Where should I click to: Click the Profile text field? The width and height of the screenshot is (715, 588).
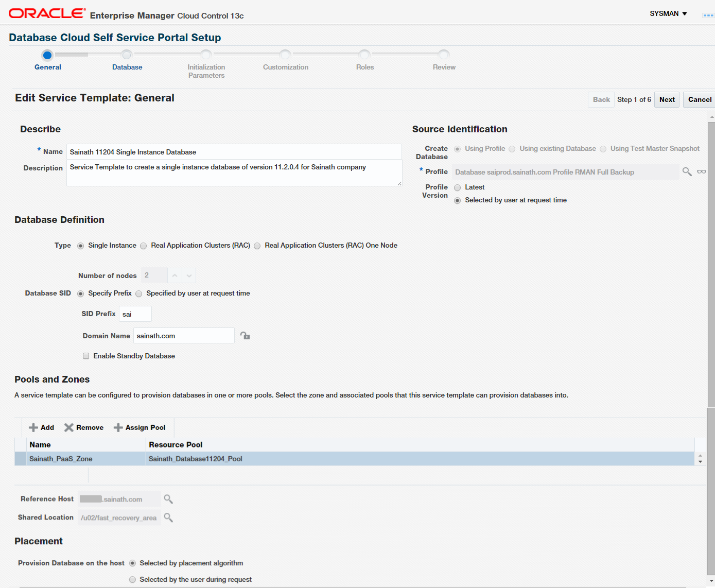pos(566,172)
